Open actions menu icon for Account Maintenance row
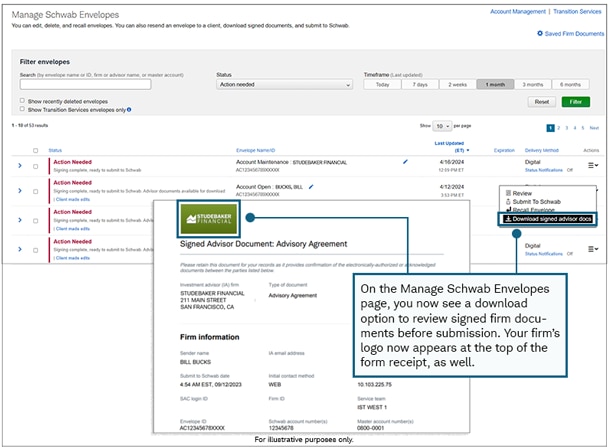608x447 pixels. pos(593,166)
